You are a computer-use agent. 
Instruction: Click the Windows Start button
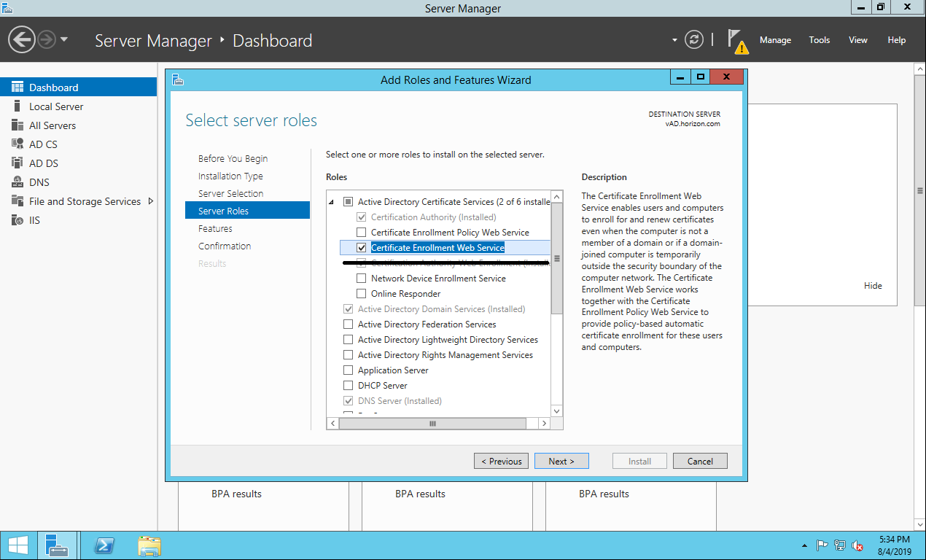point(17,545)
